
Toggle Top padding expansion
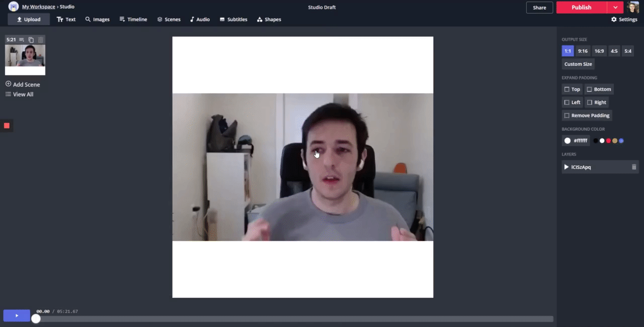pyautogui.click(x=572, y=89)
